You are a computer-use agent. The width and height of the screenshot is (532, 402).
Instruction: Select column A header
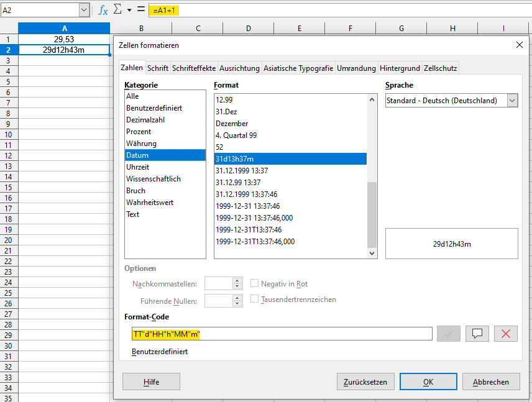[64, 29]
